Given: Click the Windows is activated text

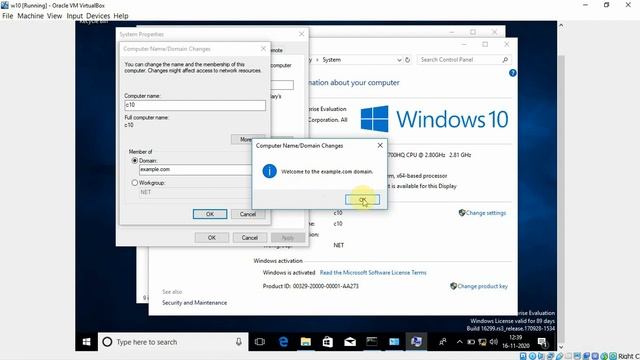Looking at the screenshot, I should 289,272.
